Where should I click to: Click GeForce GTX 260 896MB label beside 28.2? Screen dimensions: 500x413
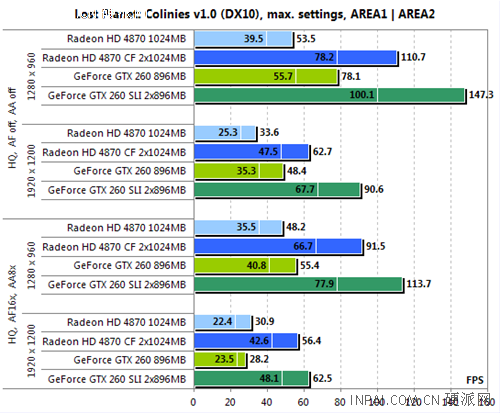coord(130,360)
